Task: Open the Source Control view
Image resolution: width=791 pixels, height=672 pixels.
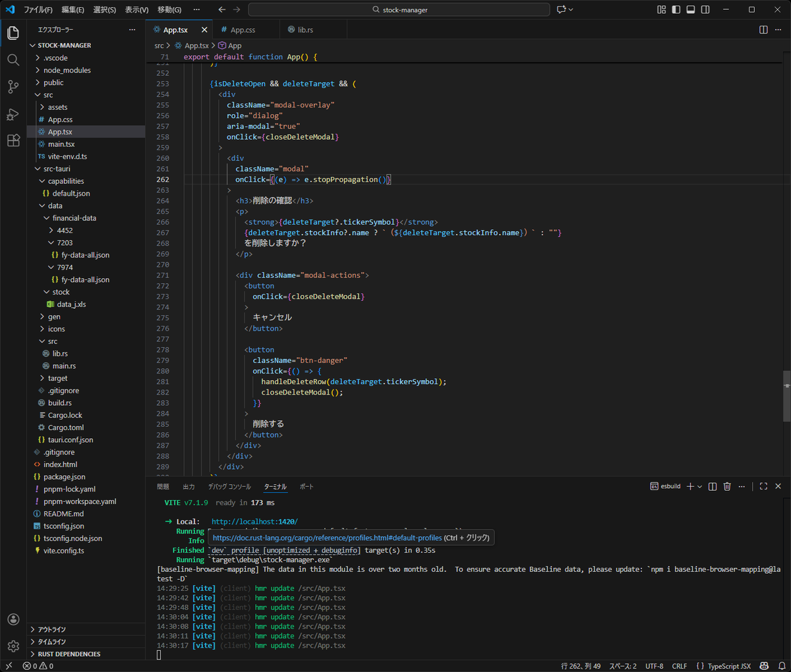Action: [x=13, y=87]
